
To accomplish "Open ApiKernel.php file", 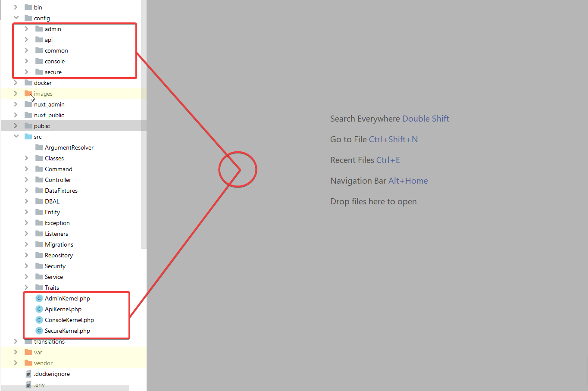I will click(x=63, y=309).
